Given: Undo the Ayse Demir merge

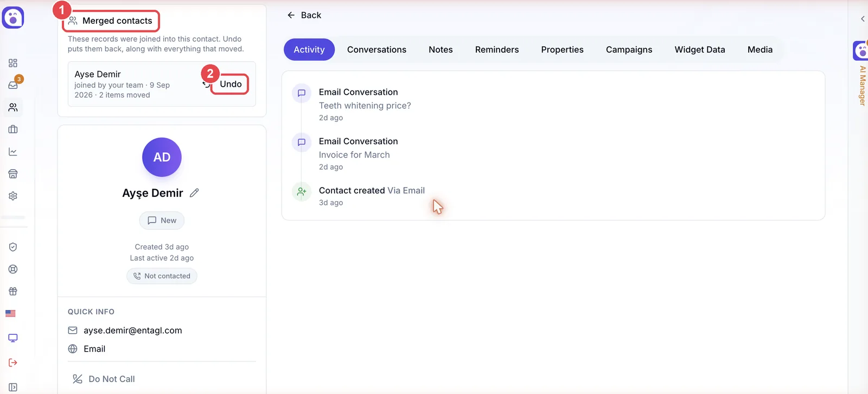Looking at the screenshot, I should [231, 84].
